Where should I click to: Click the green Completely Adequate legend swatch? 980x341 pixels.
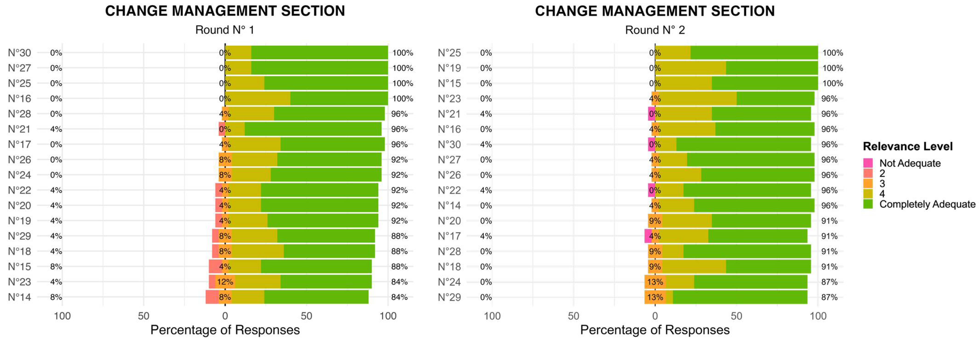[868, 204]
